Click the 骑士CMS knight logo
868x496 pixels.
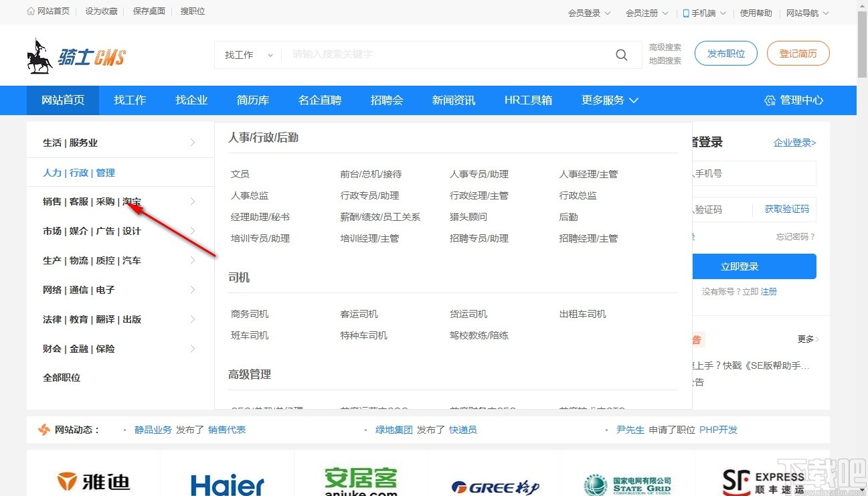76,56
